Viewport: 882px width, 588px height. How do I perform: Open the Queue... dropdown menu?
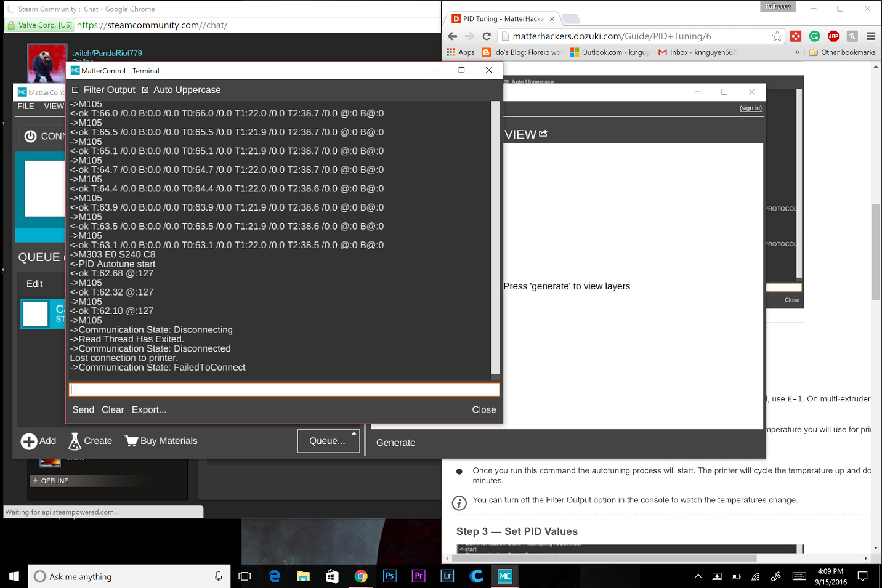point(328,441)
